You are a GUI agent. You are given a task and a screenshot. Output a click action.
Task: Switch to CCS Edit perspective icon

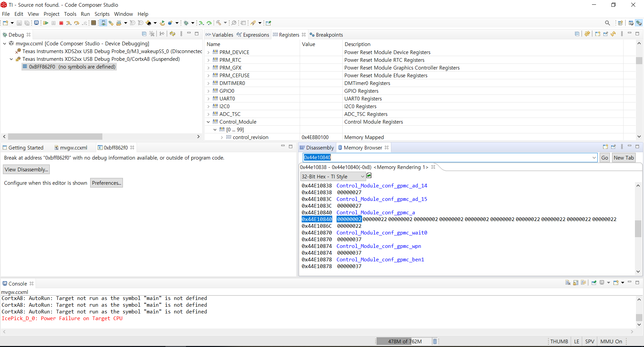click(x=631, y=23)
